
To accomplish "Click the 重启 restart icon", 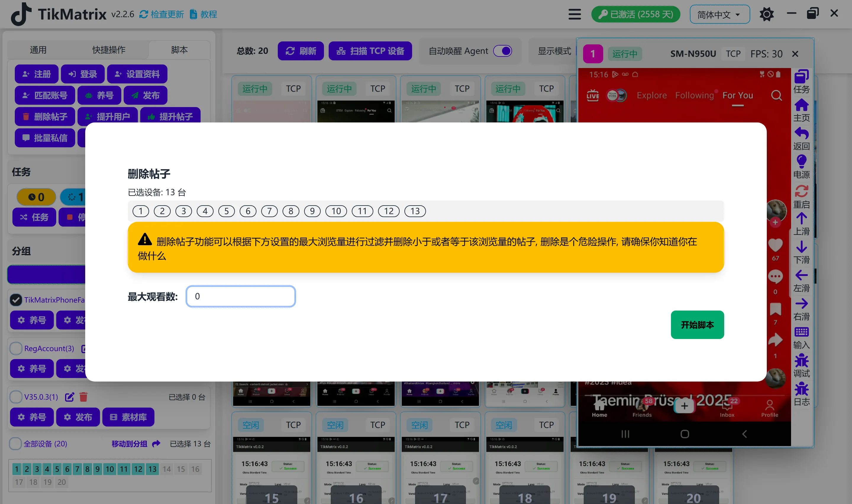I will tap(802, 191).
